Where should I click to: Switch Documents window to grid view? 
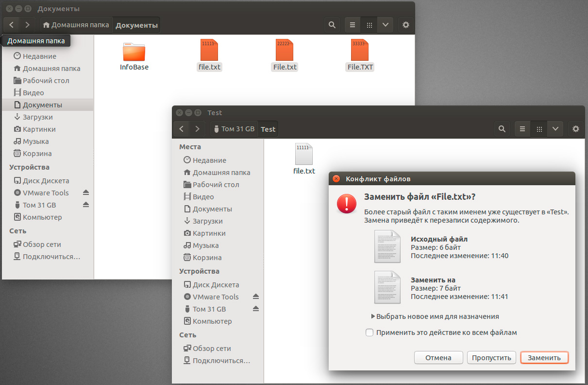(x=369, y=25)
